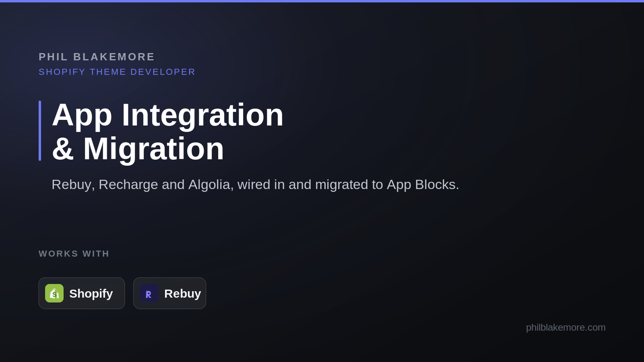Click the Rebuy R logo icon
This screenshot has width=644, height=362.
pyautogui.click(x=149, y=293)
